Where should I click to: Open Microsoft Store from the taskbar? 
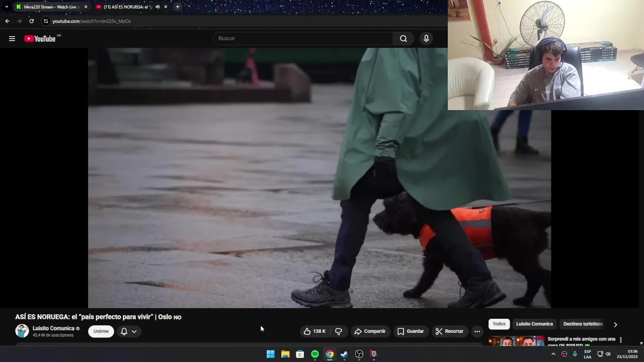[300, 354]
